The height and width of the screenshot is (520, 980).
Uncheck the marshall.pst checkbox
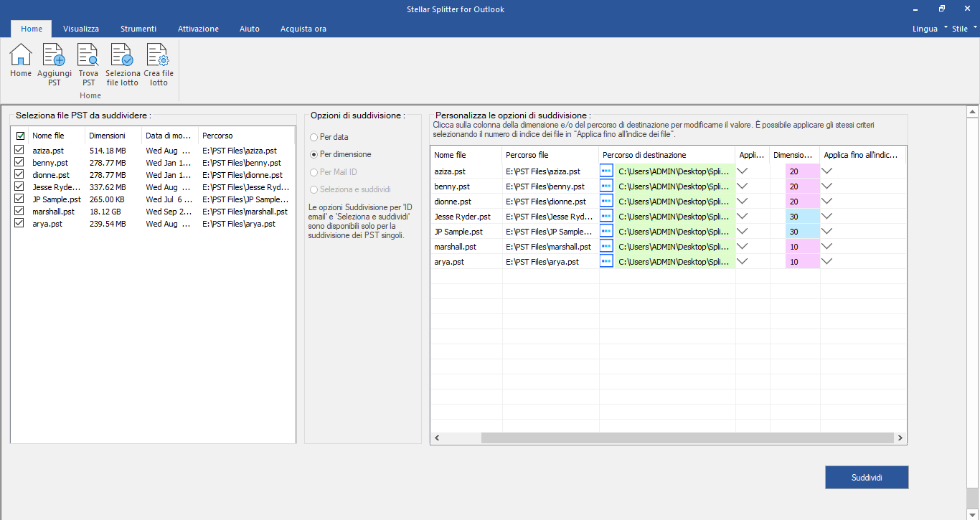pyautogui.click(x=19, y=212)
